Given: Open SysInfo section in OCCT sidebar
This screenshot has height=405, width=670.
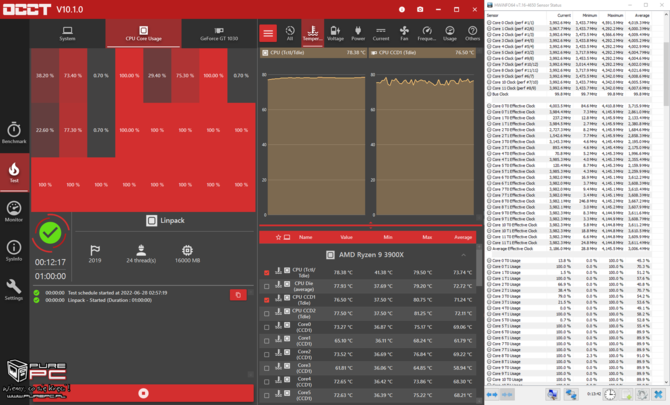Looking at the screenshot, I should tap(14, 251).
